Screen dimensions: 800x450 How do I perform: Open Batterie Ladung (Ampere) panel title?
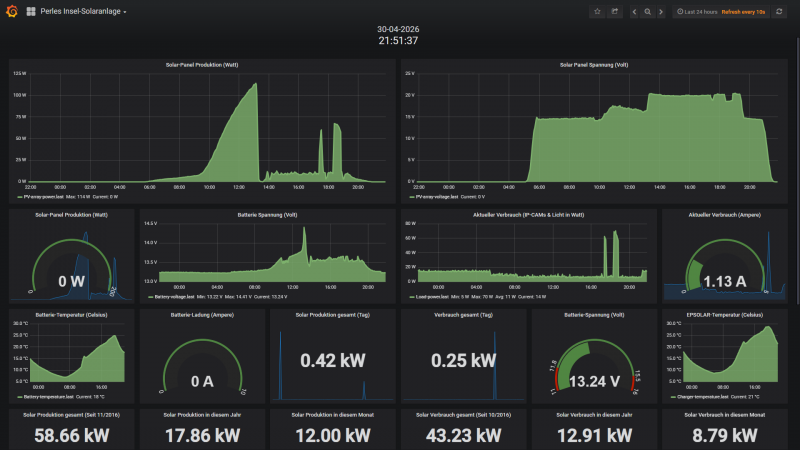202,315
